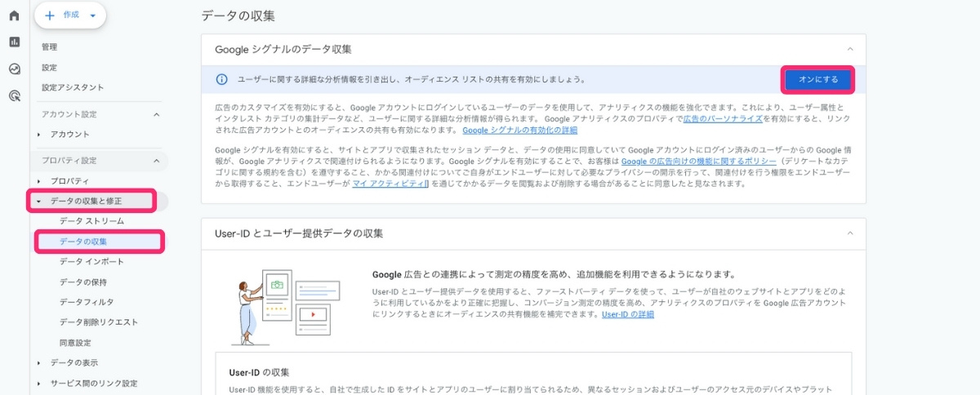Open the Google シグナルの有効化の詳細 link

pos(519,130)
